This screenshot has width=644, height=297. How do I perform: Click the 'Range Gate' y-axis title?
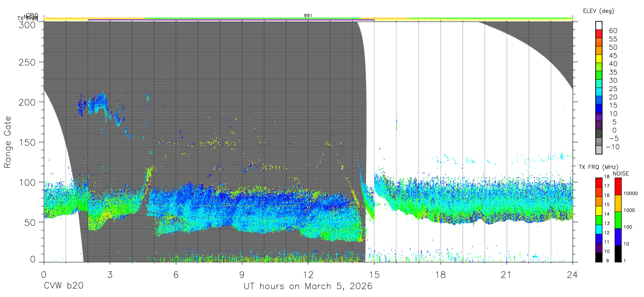tap(8, 142)
